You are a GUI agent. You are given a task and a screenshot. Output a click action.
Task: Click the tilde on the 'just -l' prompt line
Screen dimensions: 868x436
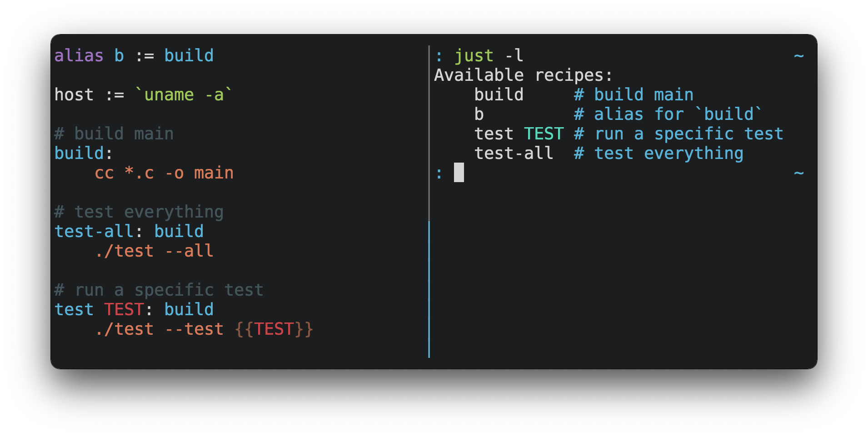pyautogui.click(x=798, y=56)
